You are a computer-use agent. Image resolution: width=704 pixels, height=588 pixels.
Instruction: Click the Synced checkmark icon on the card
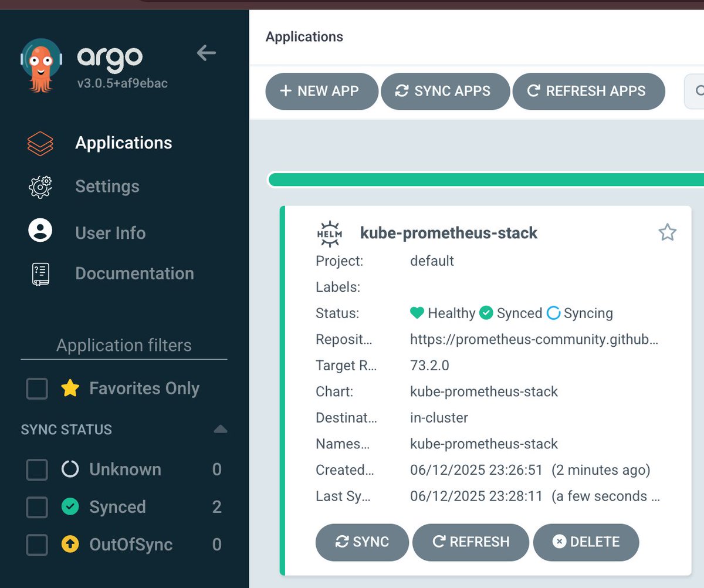(486, 313)
